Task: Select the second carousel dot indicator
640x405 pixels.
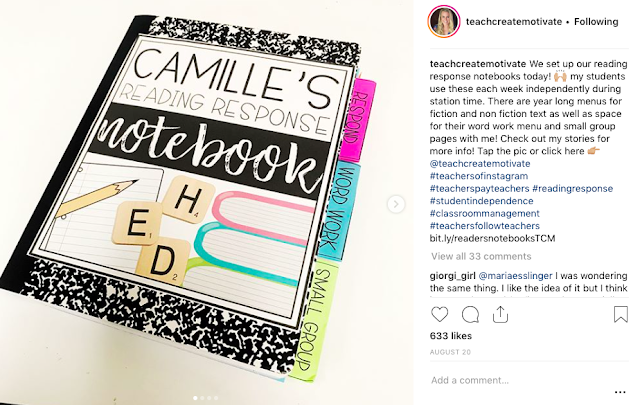Action: pyautogui.click(x=202, y=398)
